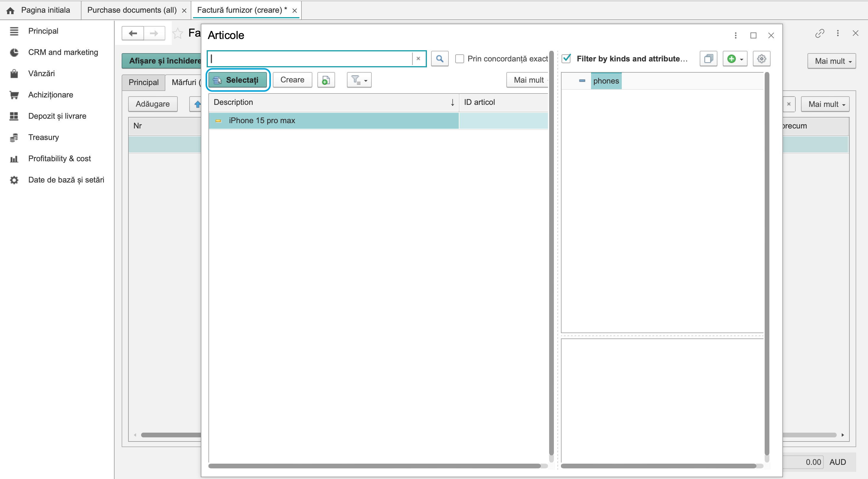Viewport: 868px width, 479px height.
Task: Open Mai mult dropdown above the goods table
Action: point(825,104)
